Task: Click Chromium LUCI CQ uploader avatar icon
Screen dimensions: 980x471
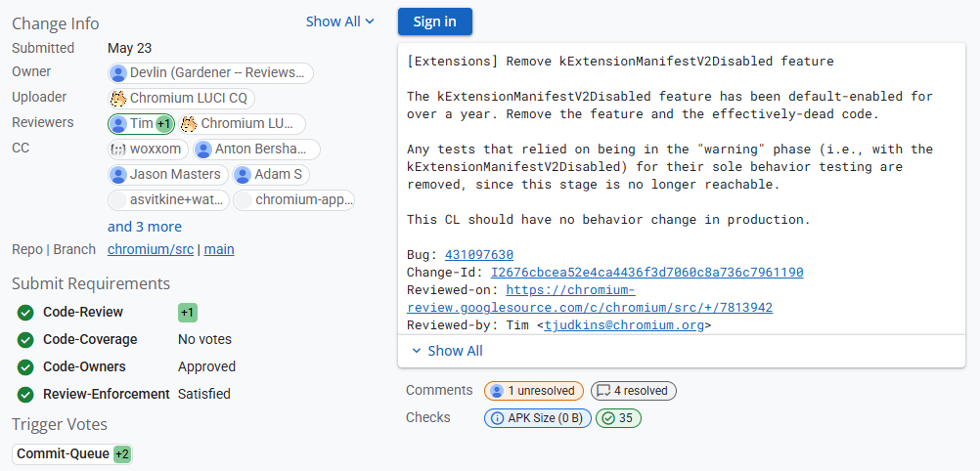Action: 117,98
